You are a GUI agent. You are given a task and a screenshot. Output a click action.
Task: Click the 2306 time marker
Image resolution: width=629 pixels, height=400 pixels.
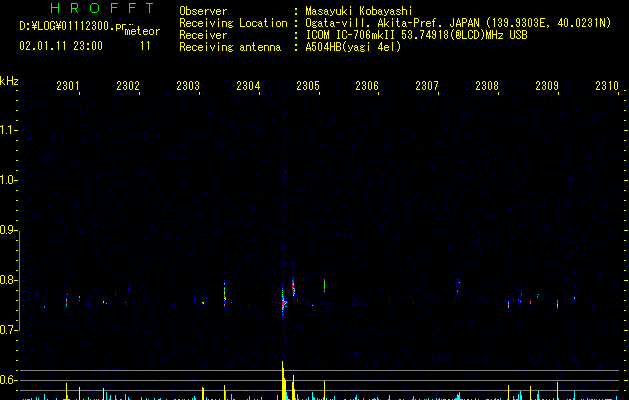tap(367, 86)
